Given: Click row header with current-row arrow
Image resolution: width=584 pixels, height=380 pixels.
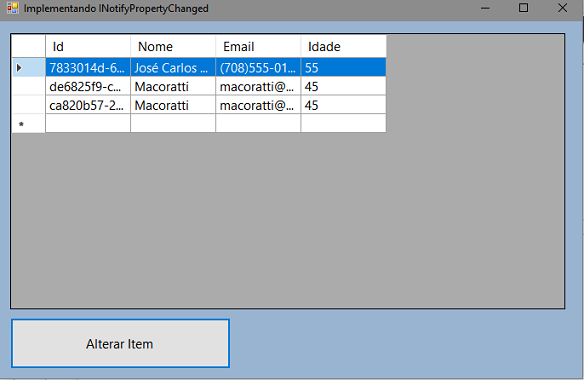Looking at the screenshot, I should point(29,67).
